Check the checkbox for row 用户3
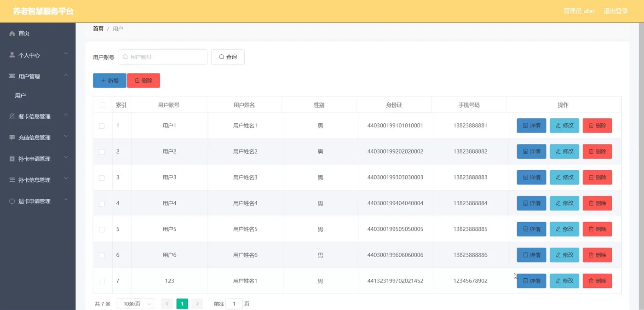 (x=102, y=178)
